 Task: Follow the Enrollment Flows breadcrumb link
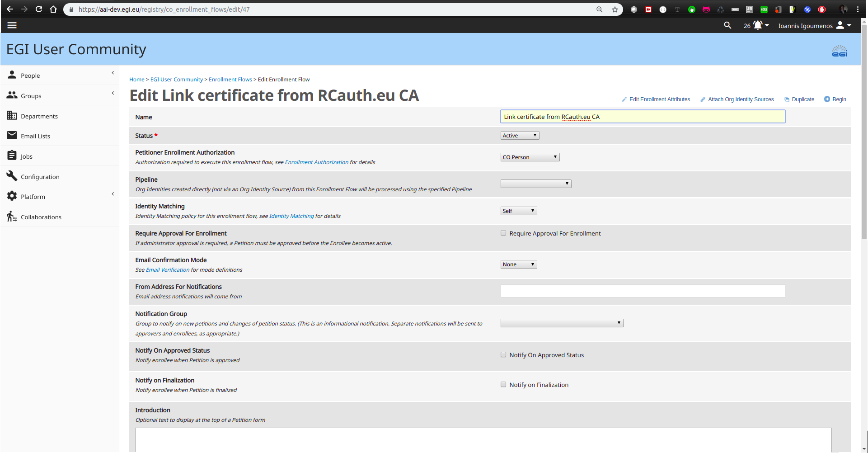pyautogui.click(x=230, y=80)
